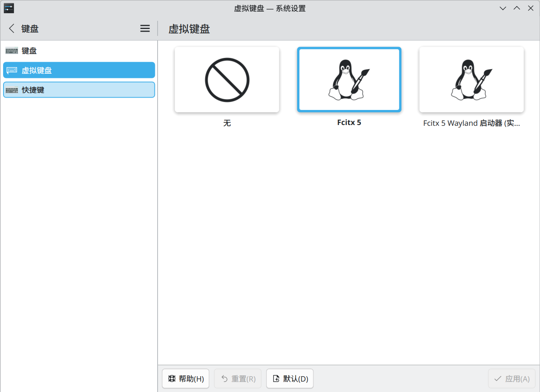The image size is (540, 392).
Task: Click the Fcitx 5 Wayland 启动器 text label
Action: [x=471, y=123]
